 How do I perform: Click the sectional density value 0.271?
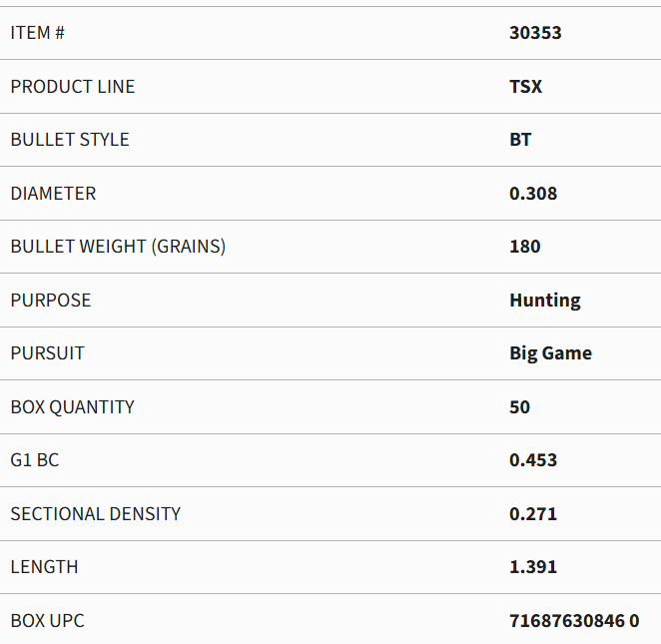coord(533,514)
